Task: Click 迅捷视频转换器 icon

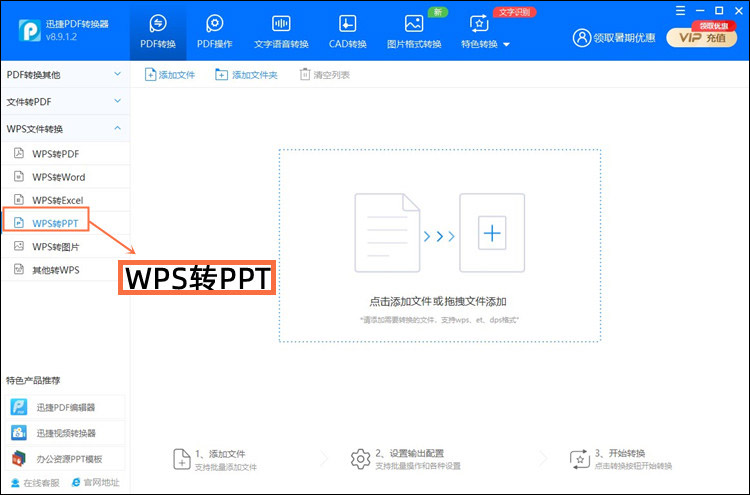Action: [x=19, y=433]
